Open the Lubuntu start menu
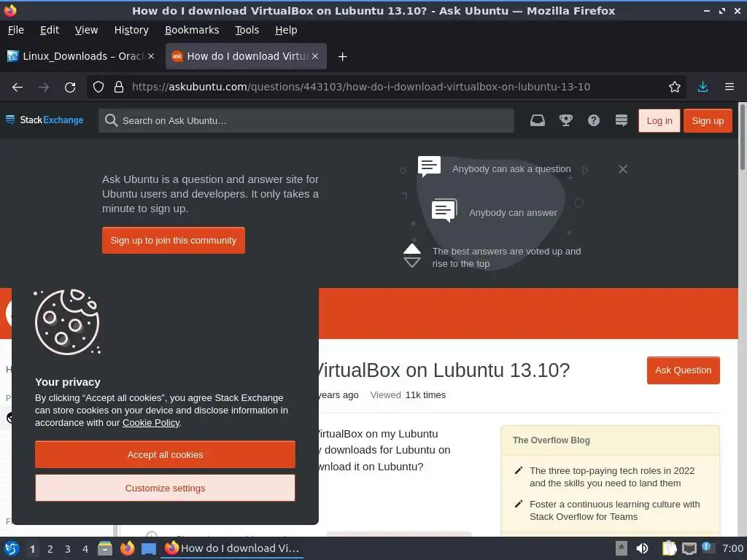Image resolution: width=747 pixels, height=560 pixels. (12, 548)
